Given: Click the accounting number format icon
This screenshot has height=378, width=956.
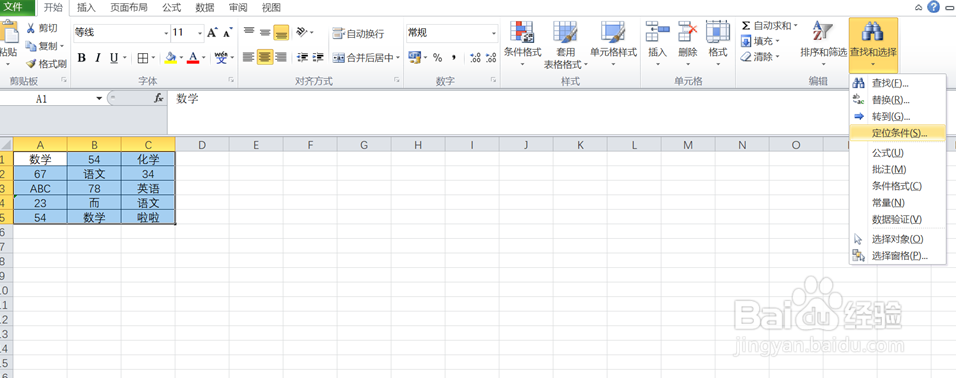Looking at the screenshot, I should (x=415, y=57).
